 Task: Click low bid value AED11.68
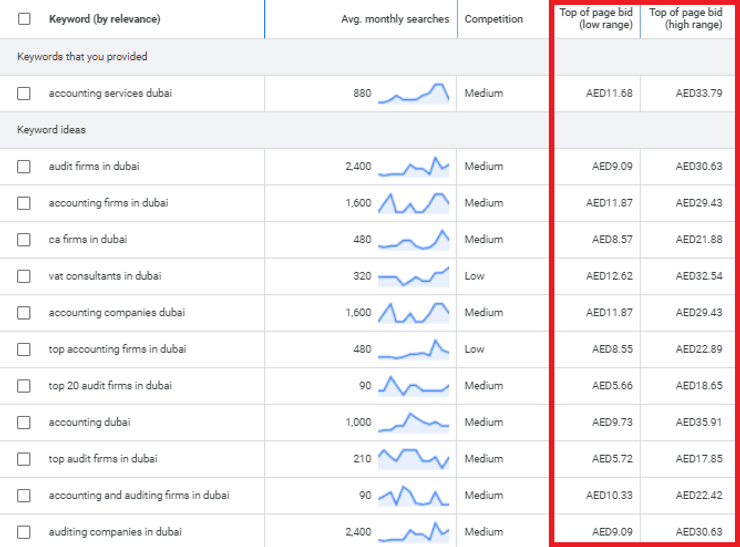coord(609,93)
